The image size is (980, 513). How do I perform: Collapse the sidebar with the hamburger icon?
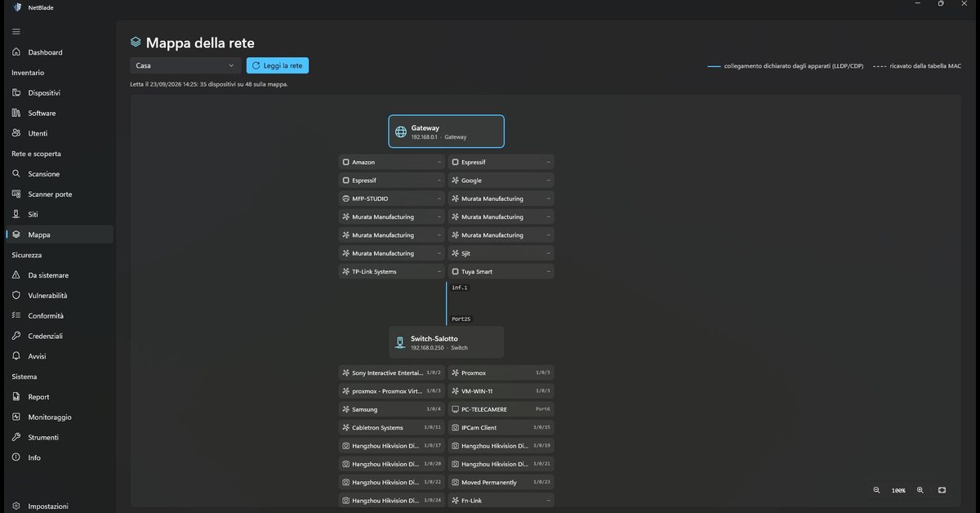(16, 32)
